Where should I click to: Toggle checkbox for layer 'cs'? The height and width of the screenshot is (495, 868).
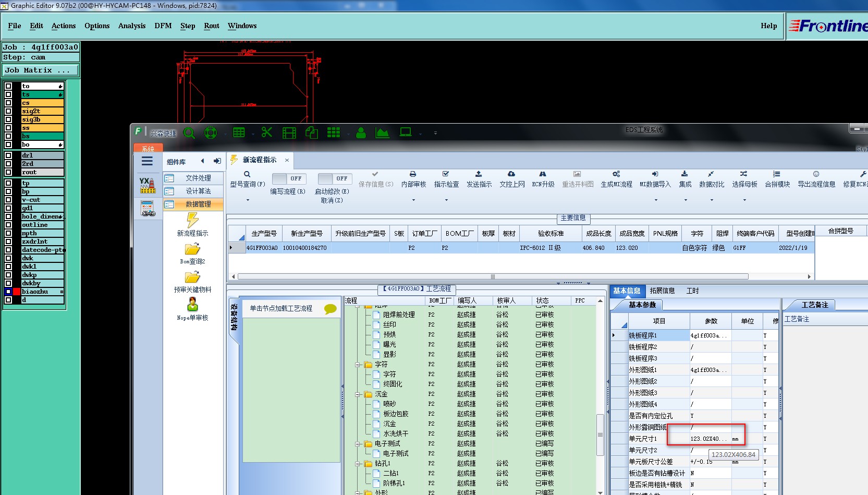[8, 103]
